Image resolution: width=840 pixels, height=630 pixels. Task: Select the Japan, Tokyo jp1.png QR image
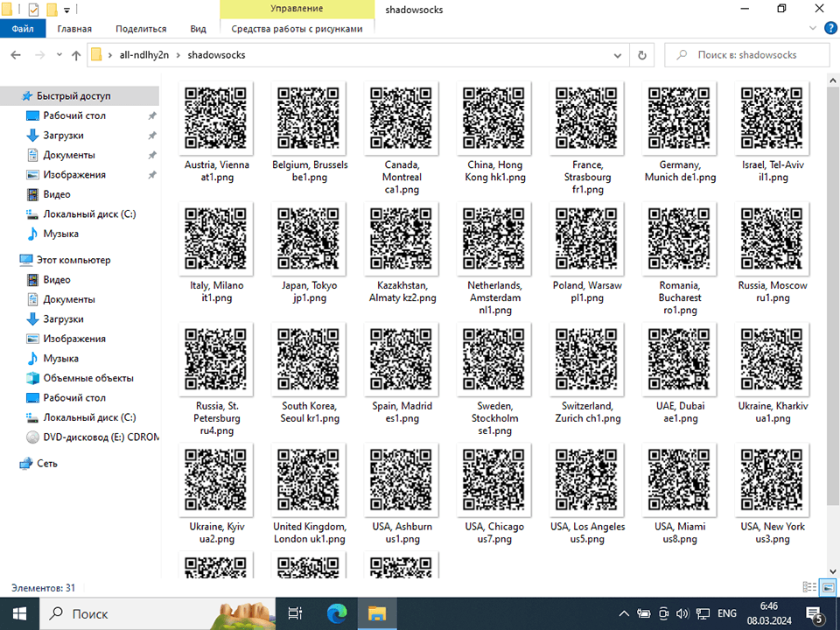(309, 238)
